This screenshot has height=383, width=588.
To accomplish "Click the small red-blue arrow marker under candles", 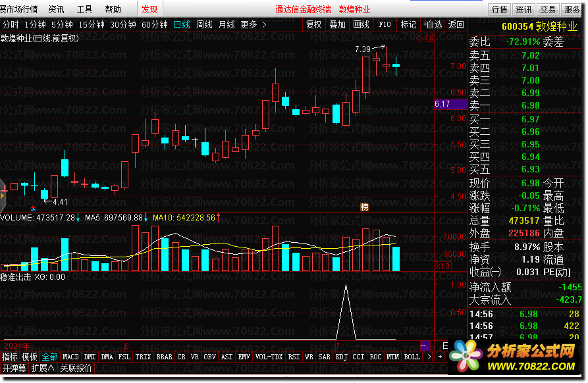I will coord(34,208).
